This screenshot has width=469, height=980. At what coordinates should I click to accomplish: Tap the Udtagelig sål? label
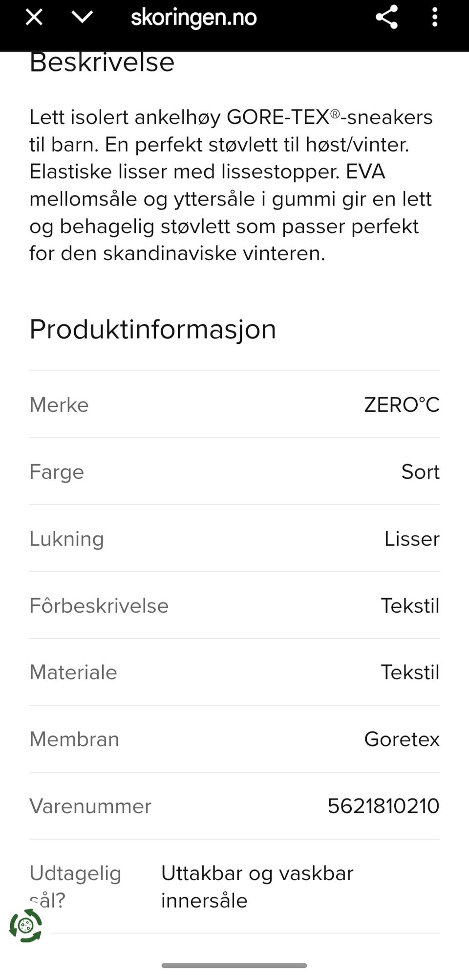pos(75,874)
